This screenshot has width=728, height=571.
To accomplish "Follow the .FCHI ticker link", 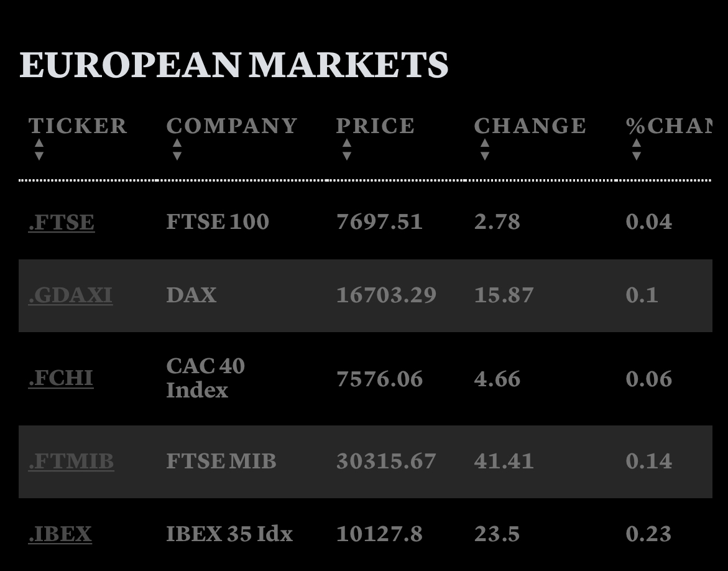I will (61, 378).
